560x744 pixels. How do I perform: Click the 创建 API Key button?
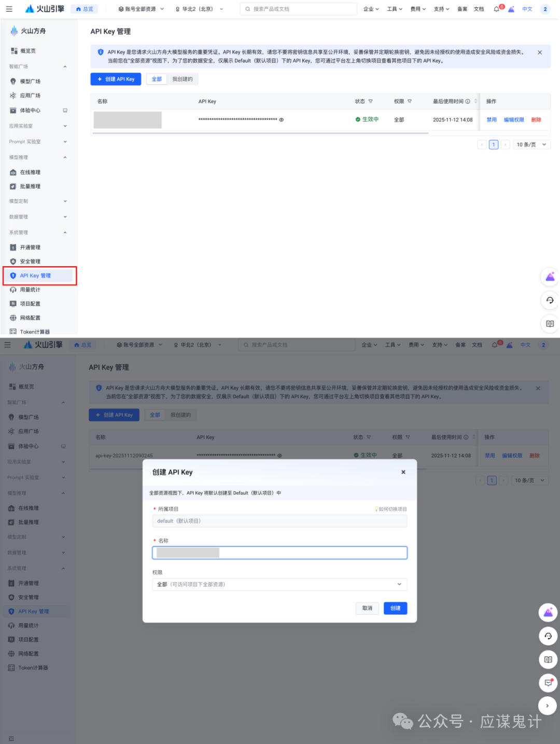(x=115, y=79)
